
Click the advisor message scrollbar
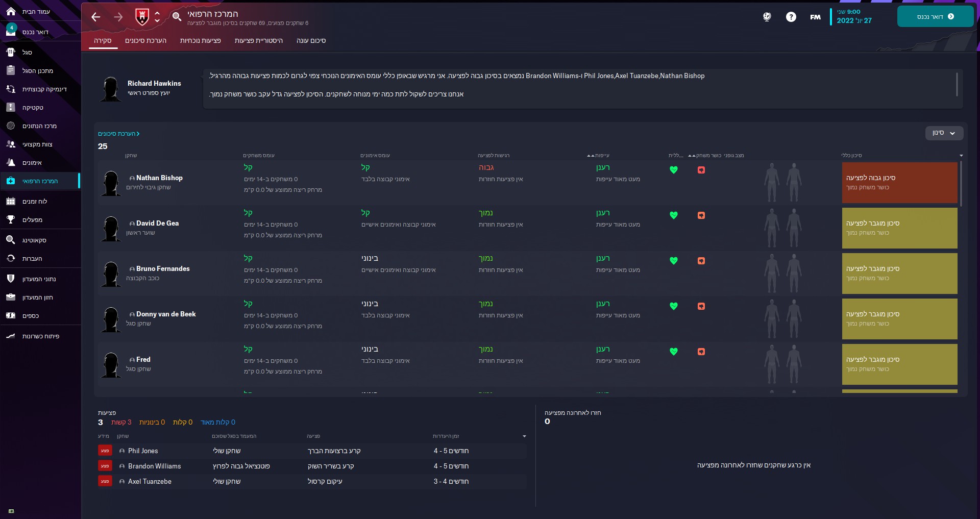(x=957, y=84)
